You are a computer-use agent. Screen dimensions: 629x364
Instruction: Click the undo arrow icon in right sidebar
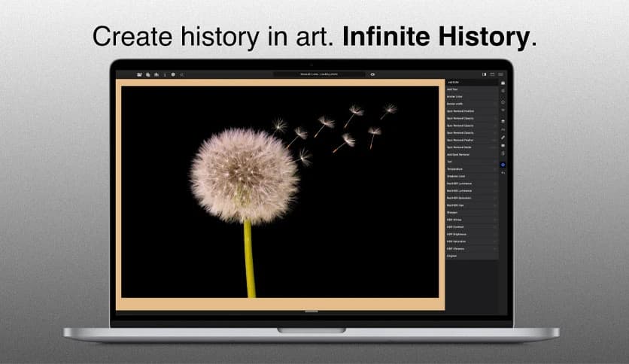point(503,173)
